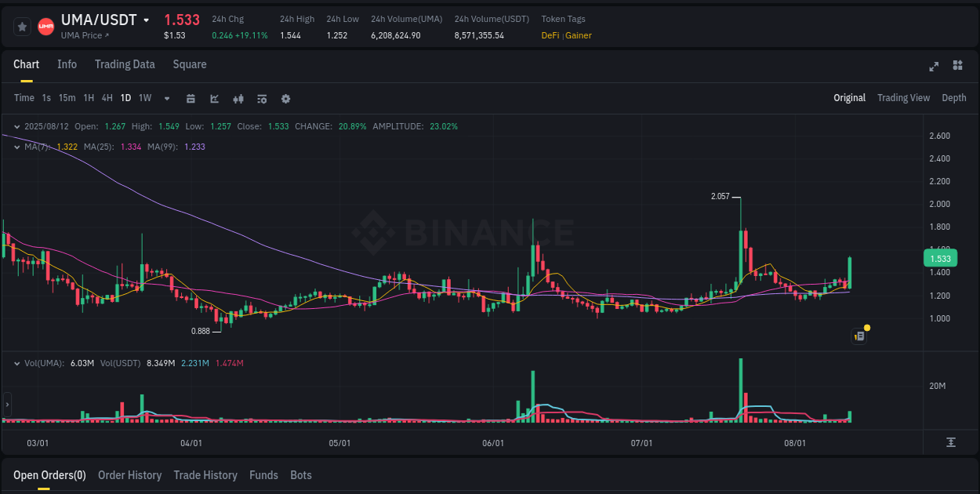Switch chart to Trading View mode
Screen dimensions: 980x494
pos(903,98)
